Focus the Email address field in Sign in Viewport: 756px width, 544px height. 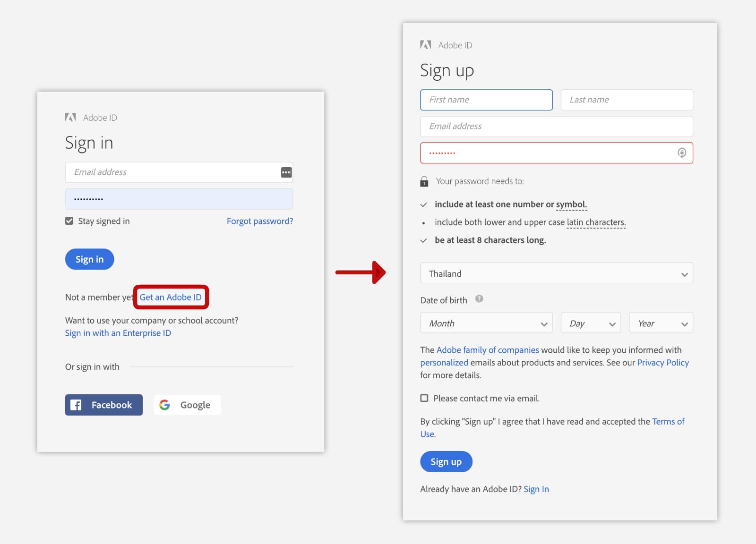tap(179, 172)
